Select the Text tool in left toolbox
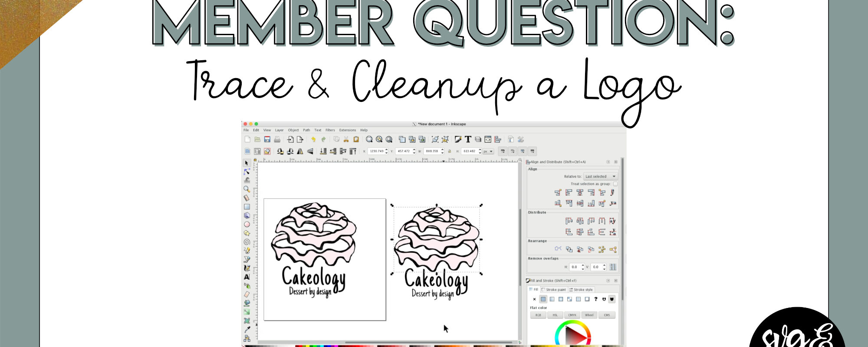Viewport: 868px width, 347px height. click(x=247, y=277)
